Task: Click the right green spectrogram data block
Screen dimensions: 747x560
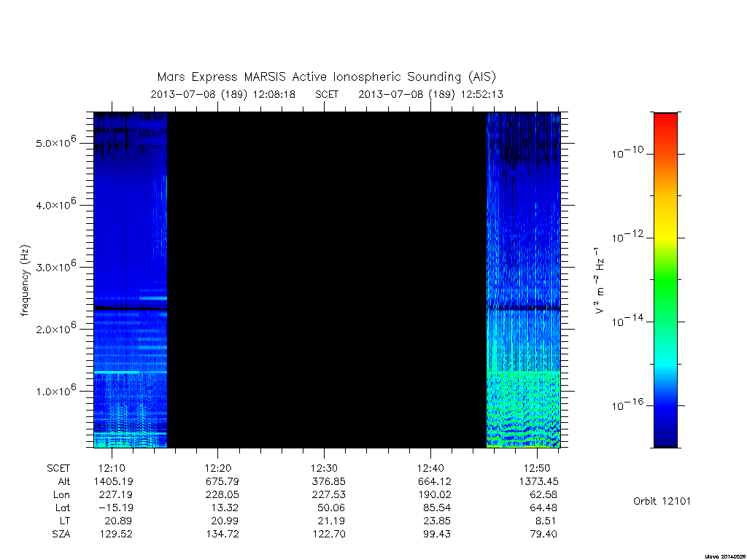Action: (523, 410)
